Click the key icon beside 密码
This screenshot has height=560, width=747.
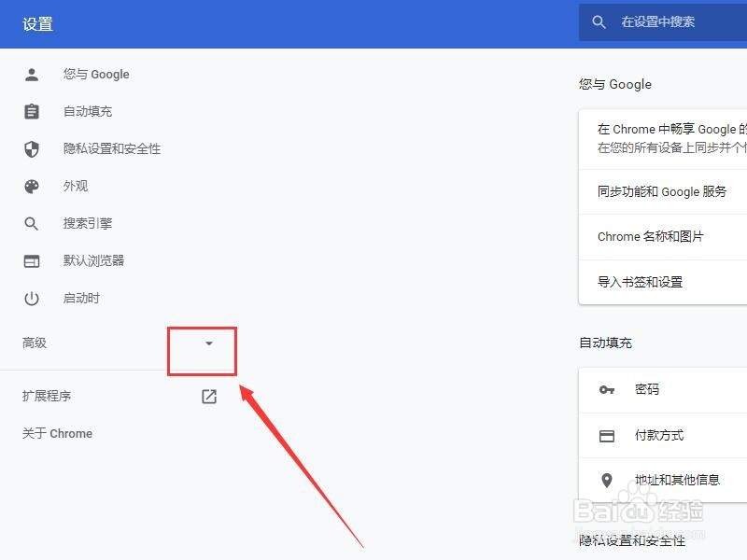click(606, 390)
